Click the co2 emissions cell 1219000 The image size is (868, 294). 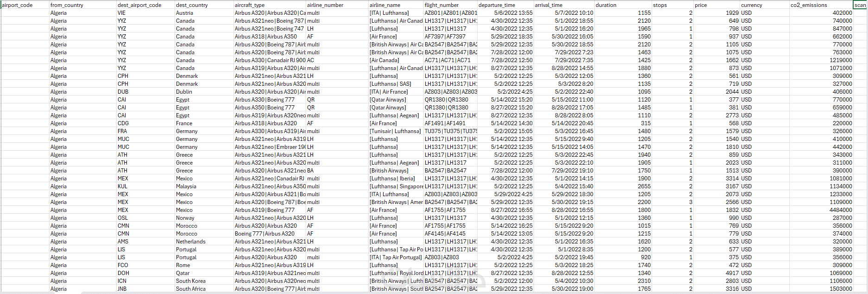tap(821, 60)
